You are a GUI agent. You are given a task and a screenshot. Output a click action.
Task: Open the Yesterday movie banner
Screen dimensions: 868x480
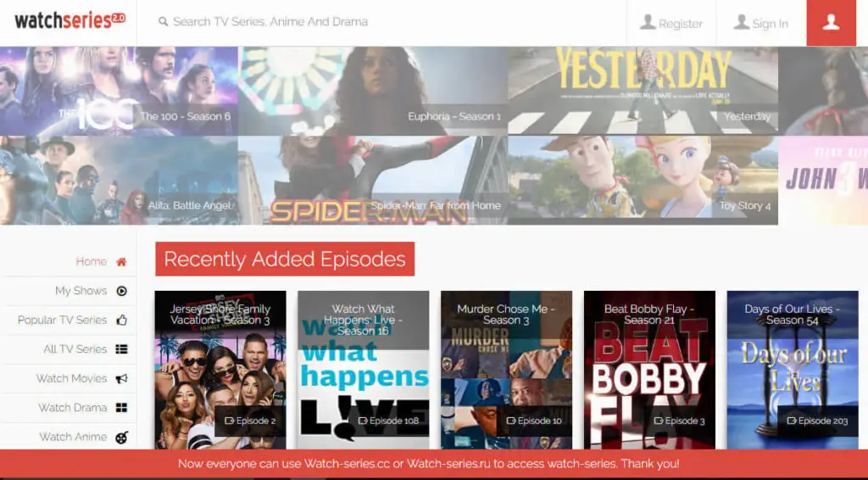(643, 91)
